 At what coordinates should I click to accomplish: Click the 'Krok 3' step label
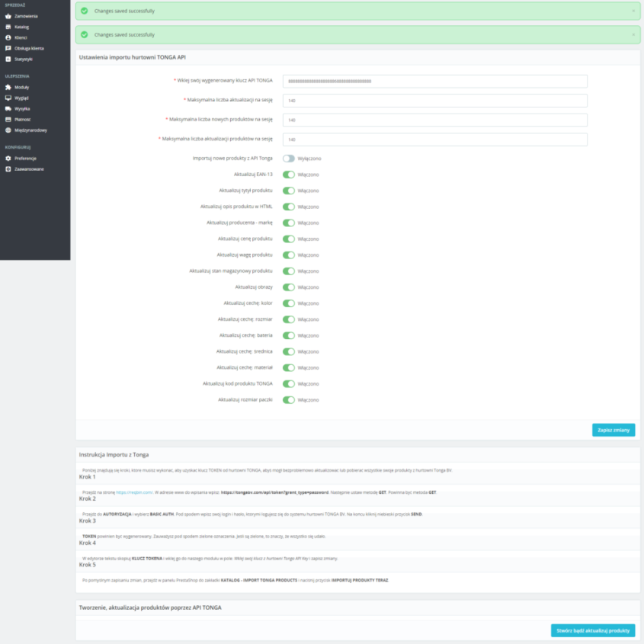click(x=87, y=521)
